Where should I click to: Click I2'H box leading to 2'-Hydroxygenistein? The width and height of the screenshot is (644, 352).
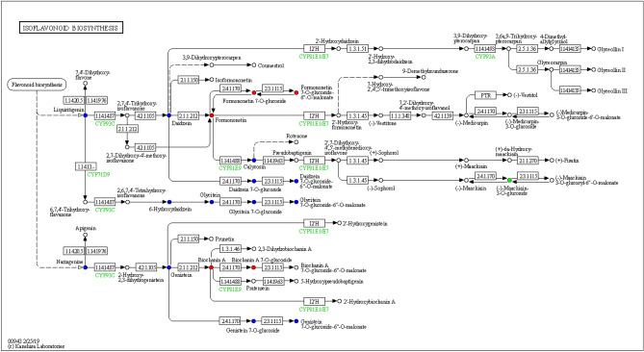click(x=314, y=223)
